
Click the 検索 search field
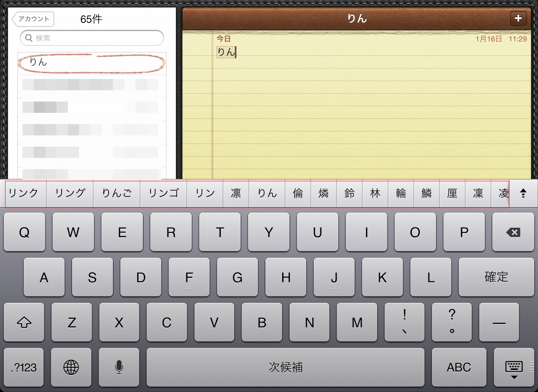click(x=92, y=38)
